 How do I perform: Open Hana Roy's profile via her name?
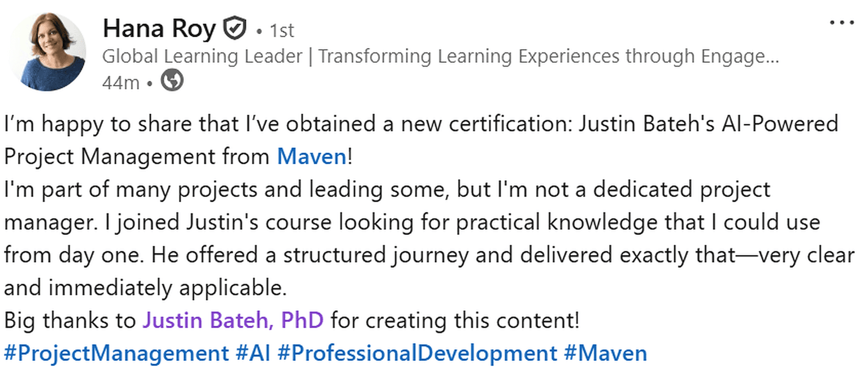click(x=159, y=29)
